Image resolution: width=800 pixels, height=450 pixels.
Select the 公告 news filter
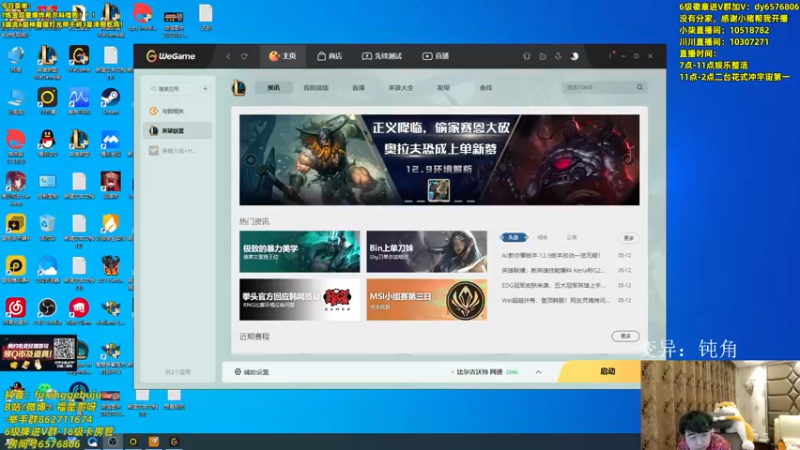click(571, 237)
